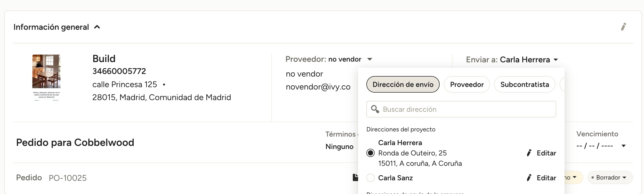Open the Build project thumbnail image
644x194 pixels.
point(46,78)
